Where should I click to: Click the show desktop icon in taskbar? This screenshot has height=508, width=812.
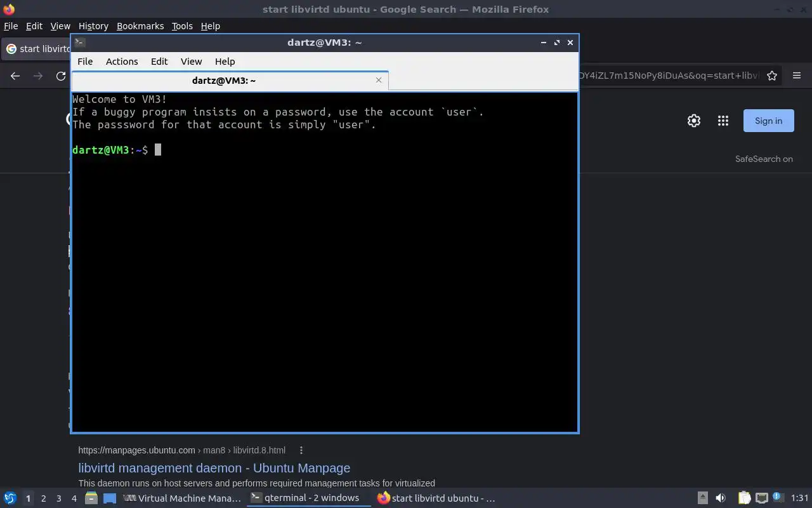[110, 498]
